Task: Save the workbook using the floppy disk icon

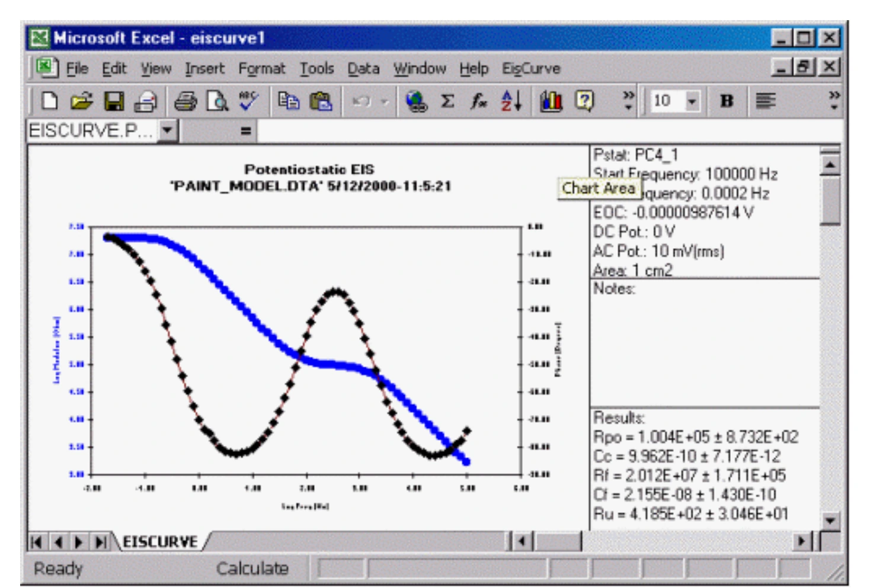Action: coord(114,101)
